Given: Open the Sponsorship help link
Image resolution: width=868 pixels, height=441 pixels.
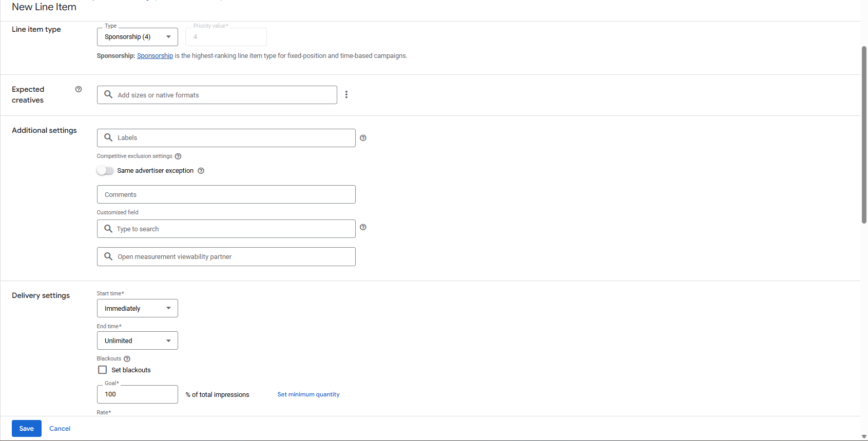Looking at the screenshot, I should 155,56.
